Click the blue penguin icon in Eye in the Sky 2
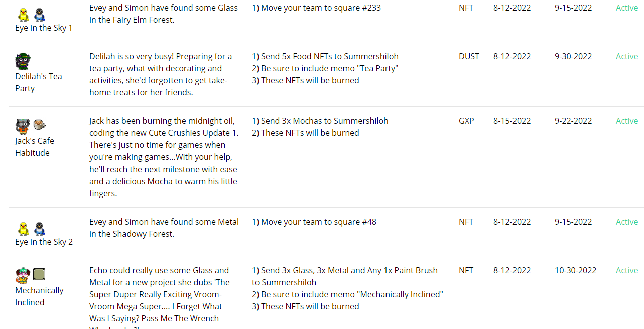 point(40,229)
